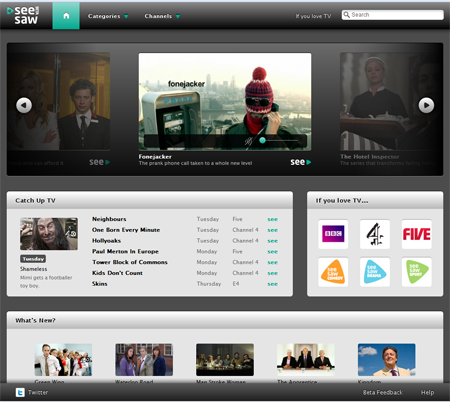Click the see link for Skins
The image size is (450, 402).
click(x=272, y=284)
